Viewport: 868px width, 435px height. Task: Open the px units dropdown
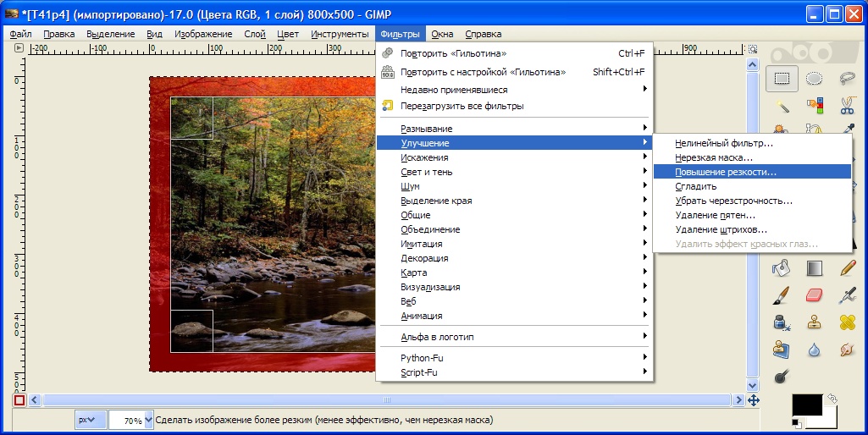tap(91, 420)
